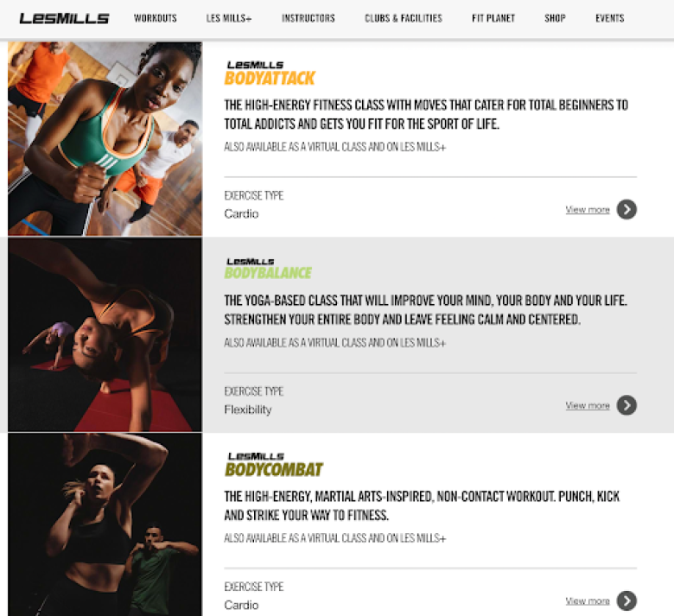Click the Les Mills logo in header

[64, 18]
